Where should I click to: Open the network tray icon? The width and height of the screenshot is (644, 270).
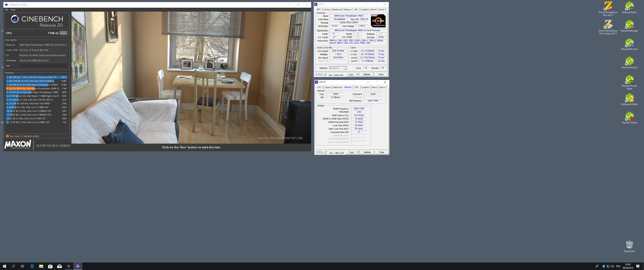[x=608, y=266]
